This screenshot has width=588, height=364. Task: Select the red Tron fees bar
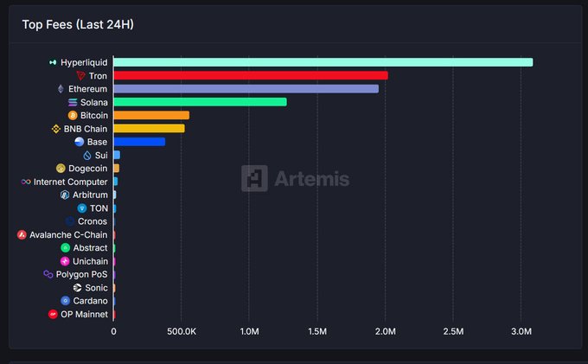pyautogui.click(x=251, y=76)
